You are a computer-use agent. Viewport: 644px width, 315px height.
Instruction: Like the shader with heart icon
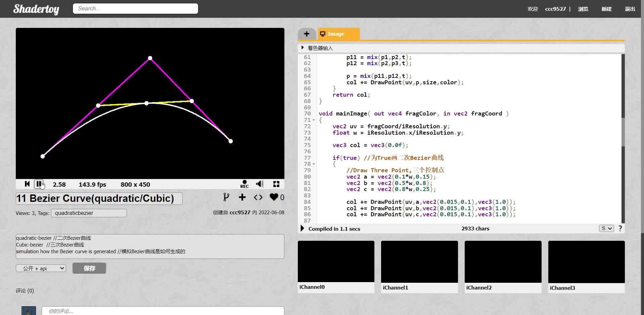[274, 197]
